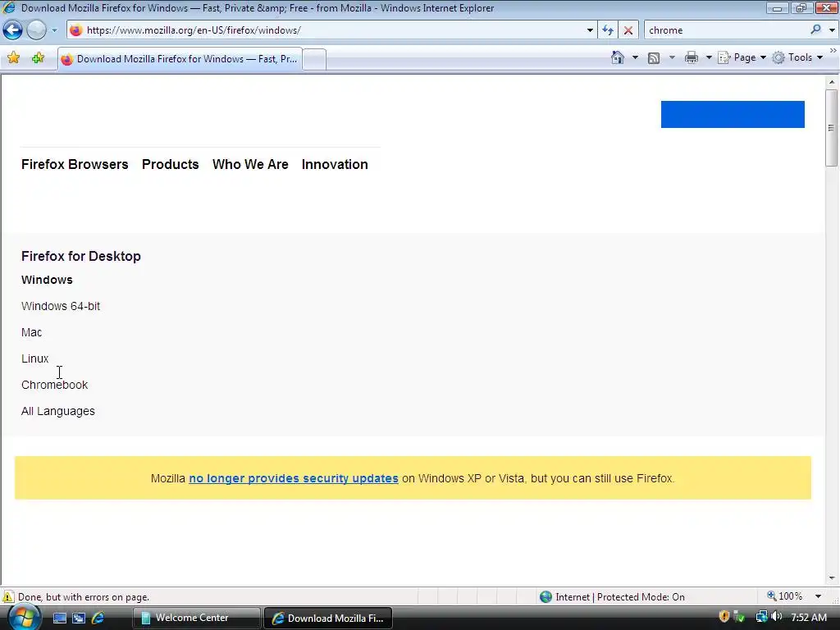840x630 pixels.
Task: Click Show Desktop quick launch icon
Action: (59, 619)
